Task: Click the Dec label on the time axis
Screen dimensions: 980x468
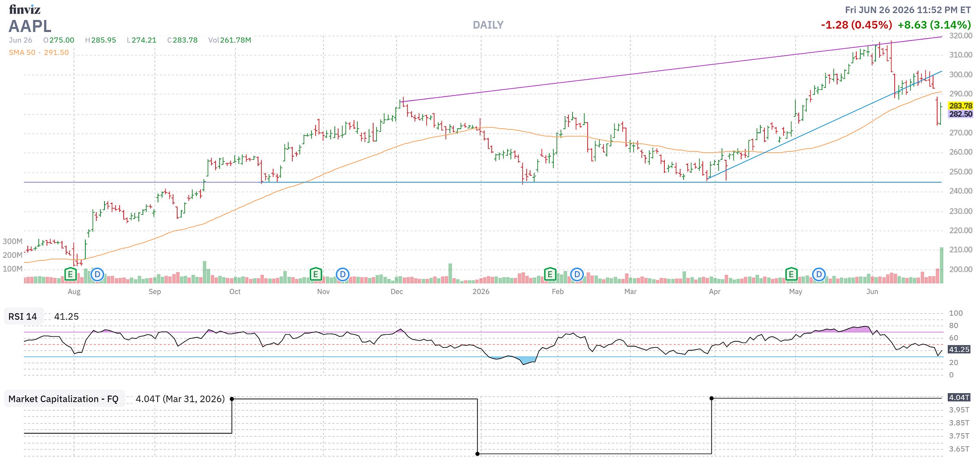Action: (x=396, y=291)
